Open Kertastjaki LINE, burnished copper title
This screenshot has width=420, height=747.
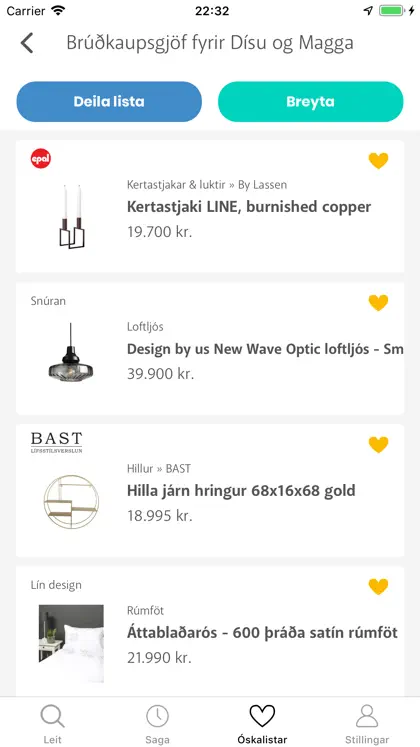(249, 207)
